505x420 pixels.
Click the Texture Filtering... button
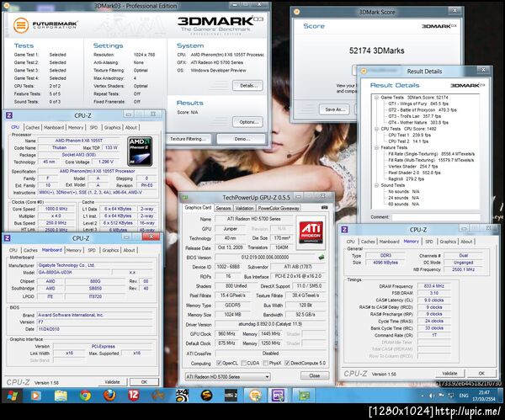coord(189,139)
